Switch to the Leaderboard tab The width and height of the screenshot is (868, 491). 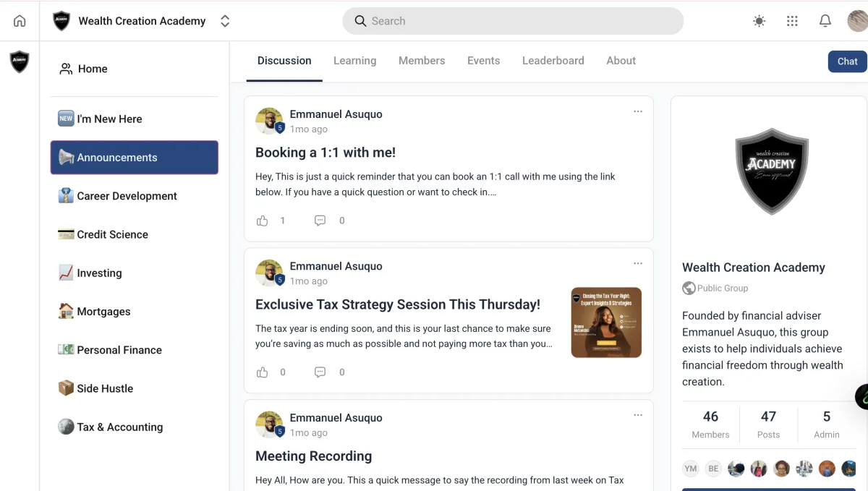553,61
